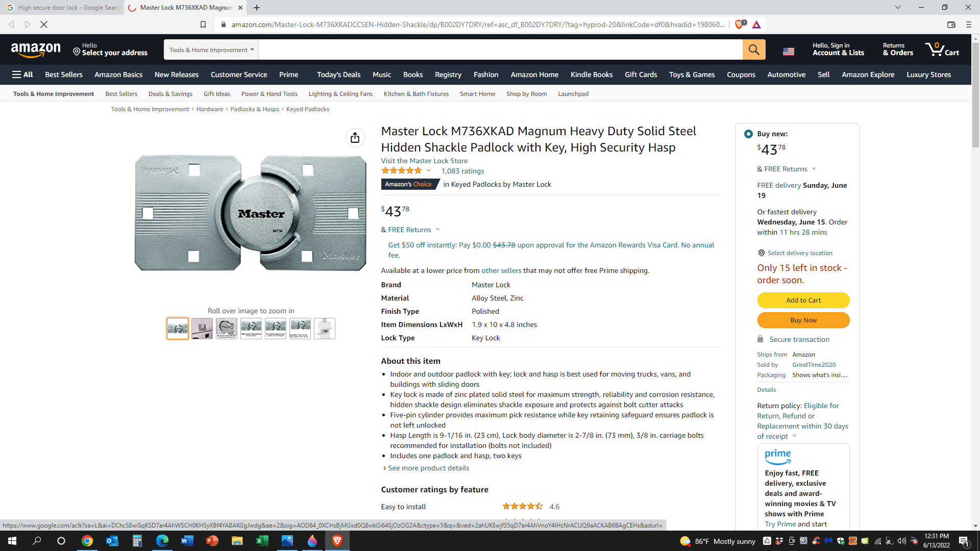Open the United States flag language selector
The height and width of the screenshot is (551, 980).
point(788,51)
